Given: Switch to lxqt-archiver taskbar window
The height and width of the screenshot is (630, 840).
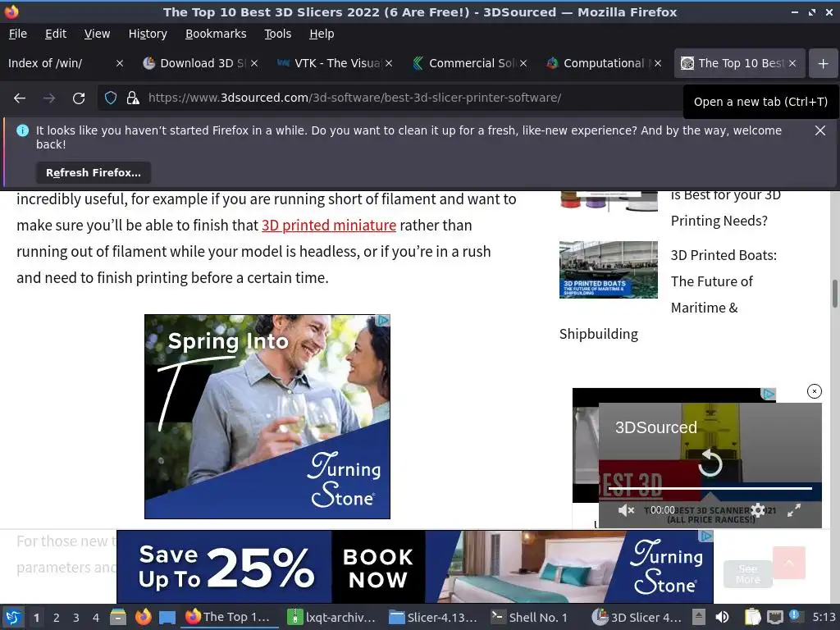Looking at the screenshot, I should 331,617.
